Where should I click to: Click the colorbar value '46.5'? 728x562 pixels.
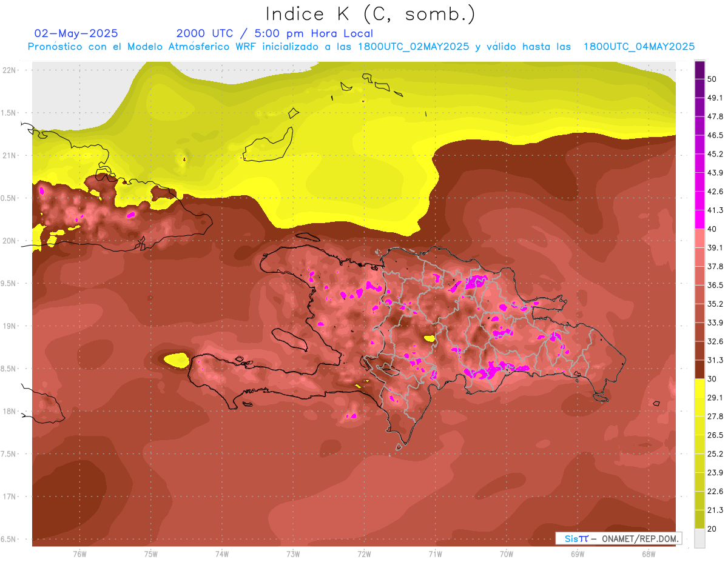(715, 135)
